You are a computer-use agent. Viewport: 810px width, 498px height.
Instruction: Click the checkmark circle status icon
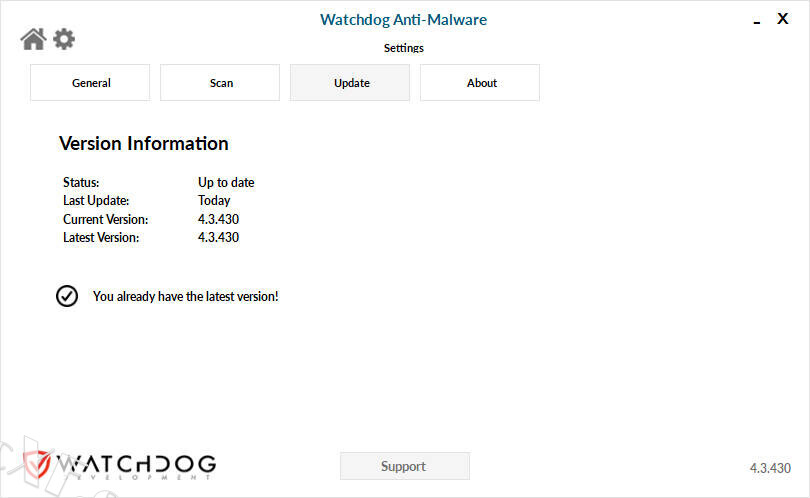[67, 296]
